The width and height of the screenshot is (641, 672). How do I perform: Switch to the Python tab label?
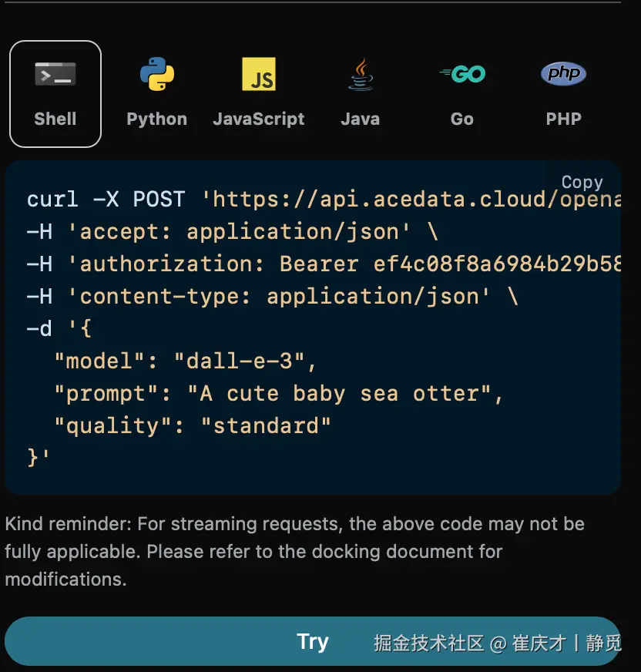coord(157,119)
